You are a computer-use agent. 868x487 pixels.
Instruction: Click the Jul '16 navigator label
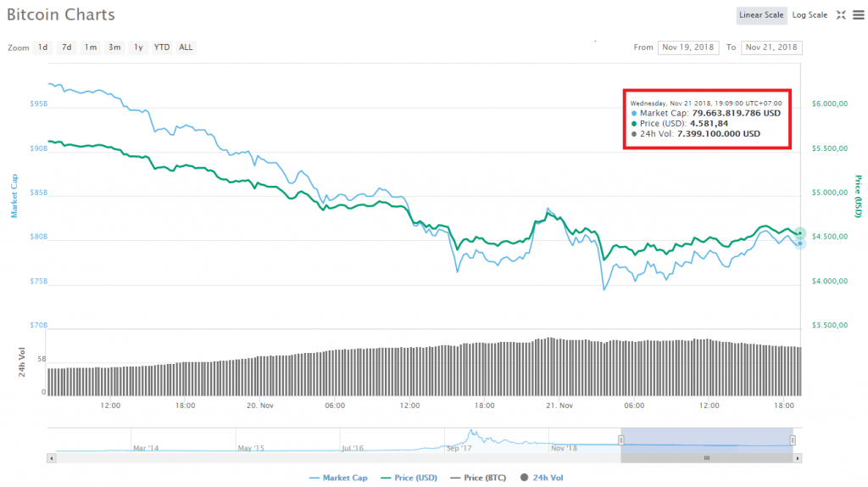pos(353,448)
